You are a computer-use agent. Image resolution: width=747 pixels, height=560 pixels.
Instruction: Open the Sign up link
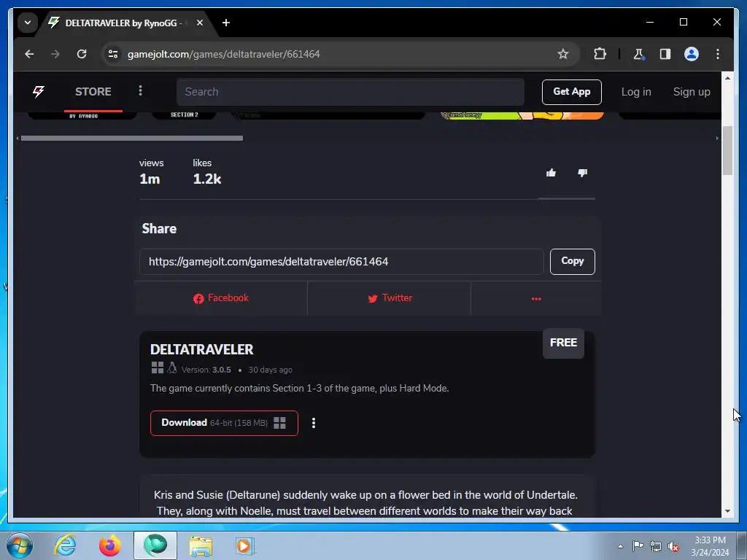(x=692, y=92)
